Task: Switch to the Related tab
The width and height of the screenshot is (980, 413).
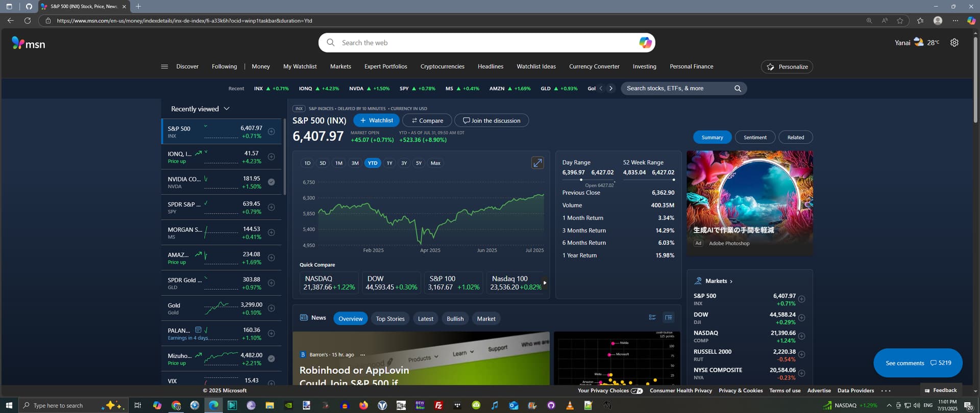Action: click(x=795, y=137)
